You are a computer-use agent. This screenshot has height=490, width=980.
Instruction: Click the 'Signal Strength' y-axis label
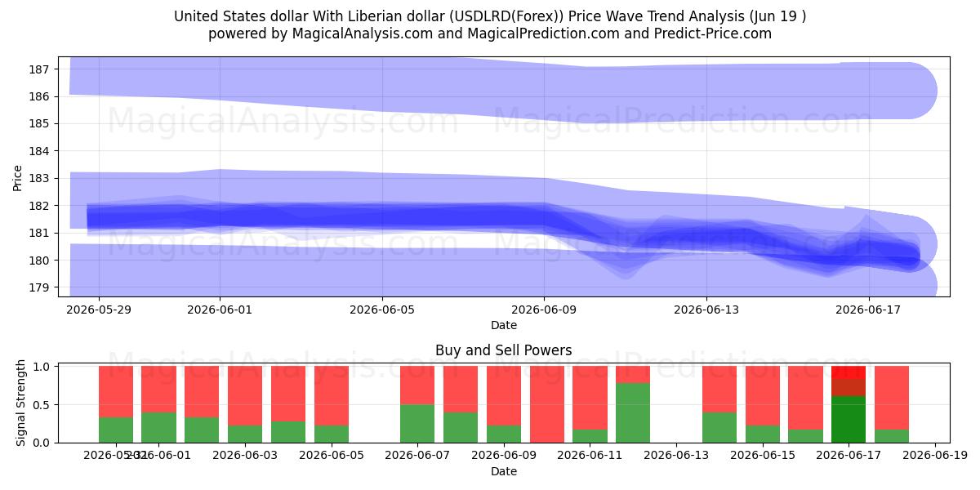21,403
